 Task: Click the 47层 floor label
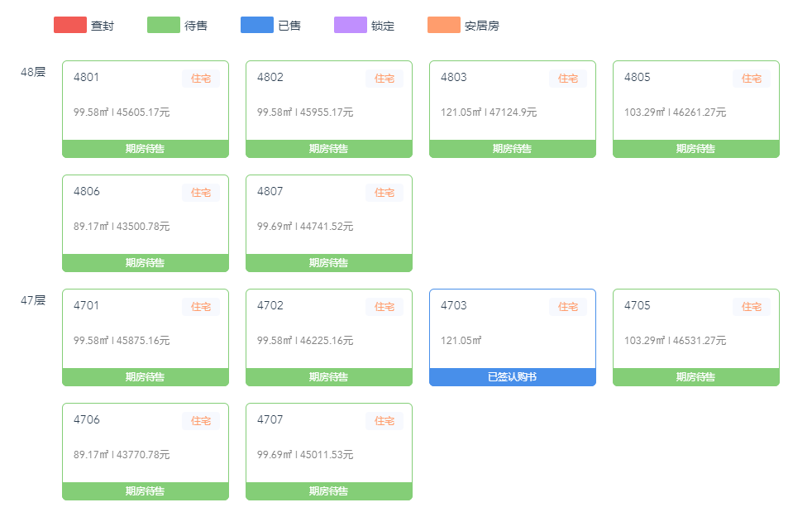[x=33, y=300]
